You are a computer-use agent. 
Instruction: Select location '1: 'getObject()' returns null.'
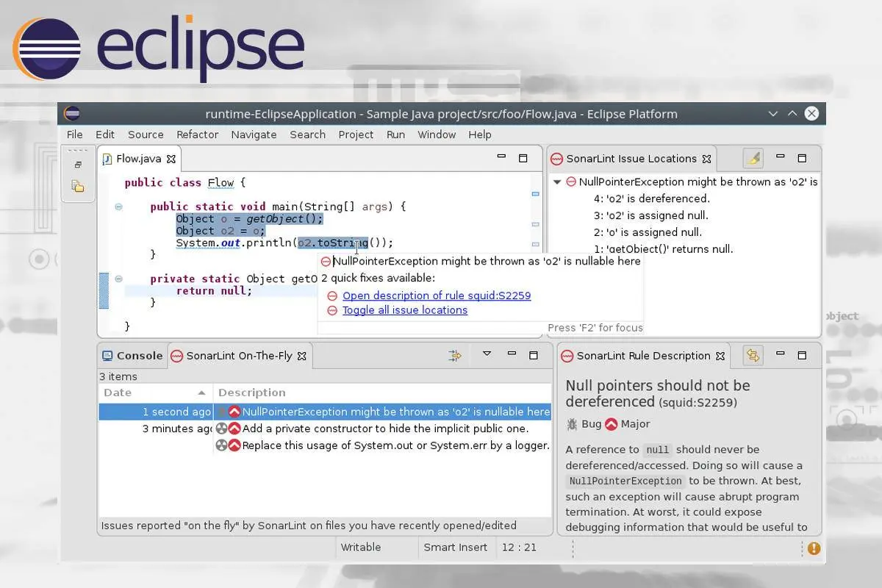[x=663, y=249]
